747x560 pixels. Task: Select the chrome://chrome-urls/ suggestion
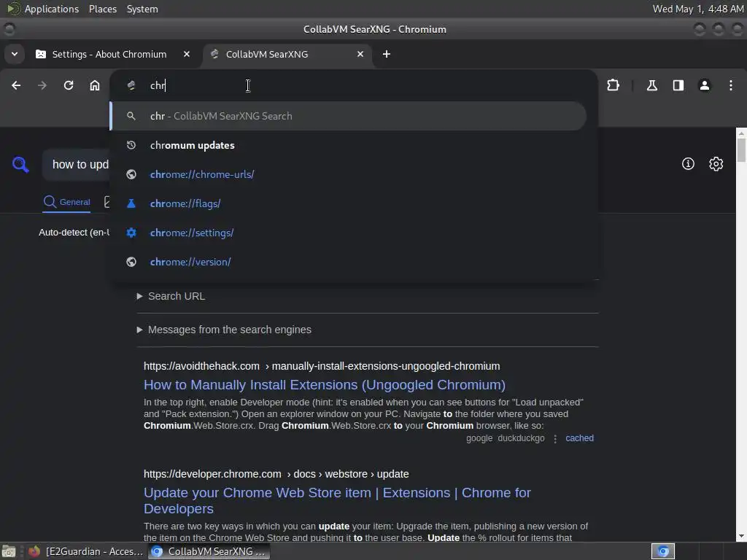click(x=348, y=174)
